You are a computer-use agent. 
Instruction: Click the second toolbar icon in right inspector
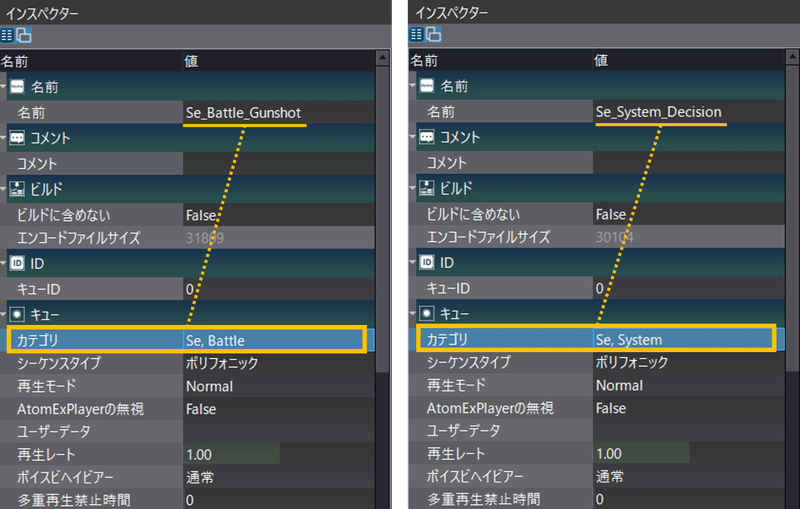point(433,34)
